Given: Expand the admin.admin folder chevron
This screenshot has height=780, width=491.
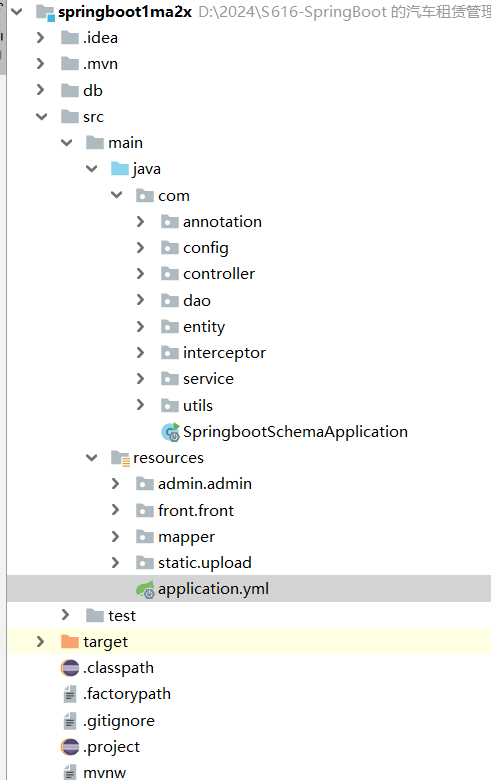Looking at the screenshot, I should pyautogui.click(x=115, y=484).
